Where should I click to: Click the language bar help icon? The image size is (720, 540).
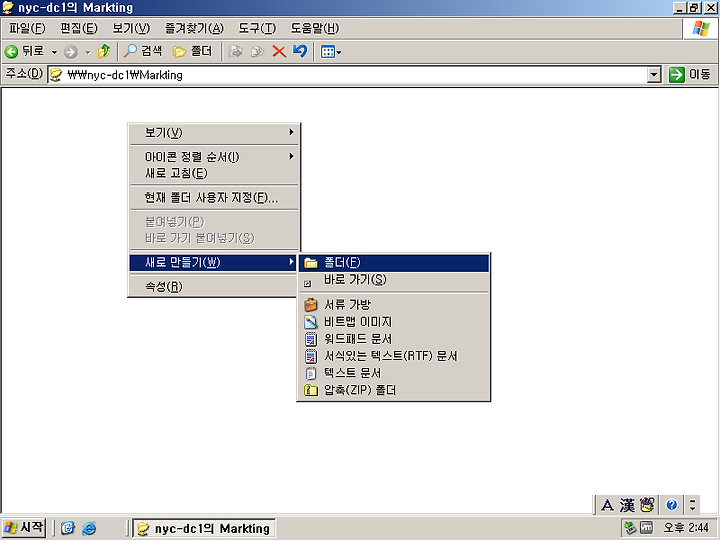[x=672, y=505]
